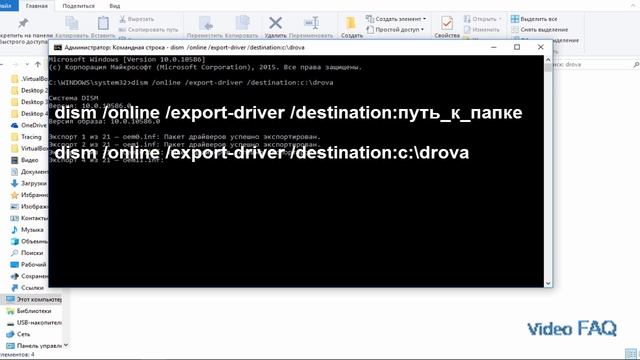Open Рабочий стол in sidebar
This screenshot has width=640, height=360.
click(x=29, y=264)
